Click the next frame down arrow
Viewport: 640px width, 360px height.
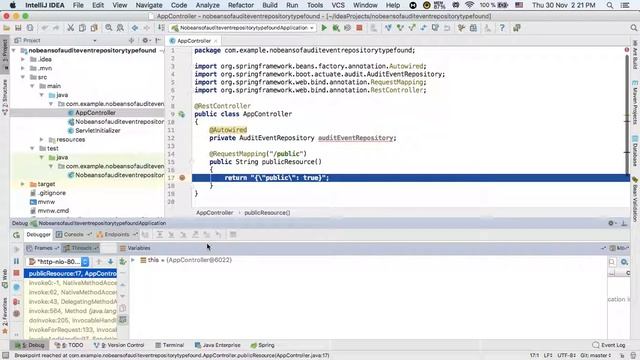pos(110,262)
